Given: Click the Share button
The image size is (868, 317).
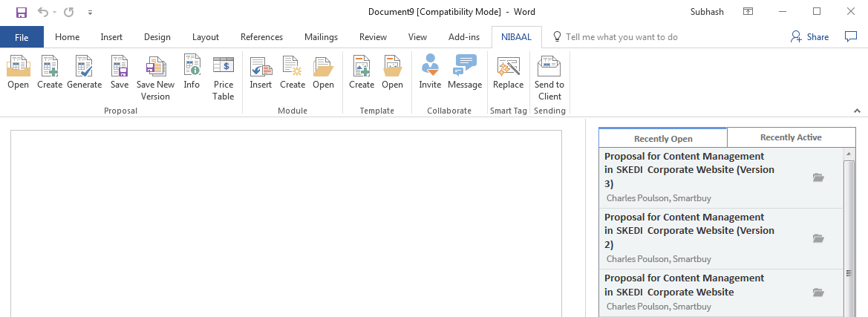Looking at the screenshot, I should [810, 36].
